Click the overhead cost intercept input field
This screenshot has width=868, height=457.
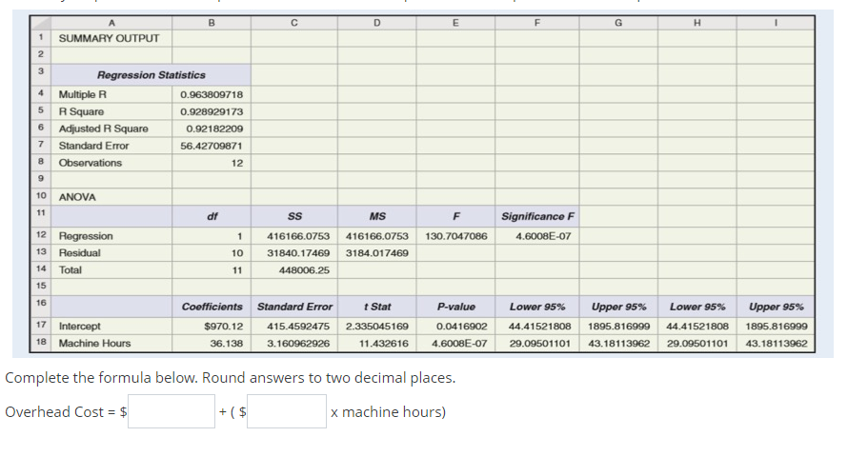pos(172,411)
